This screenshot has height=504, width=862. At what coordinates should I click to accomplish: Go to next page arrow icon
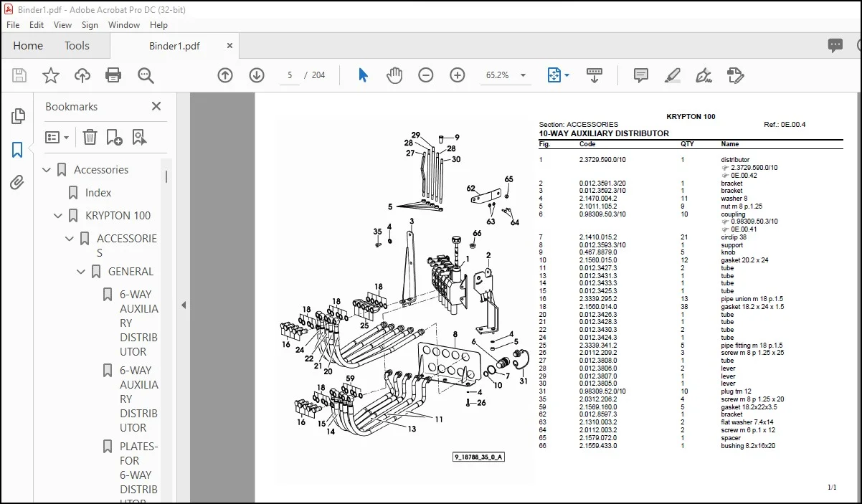(257, 75)
